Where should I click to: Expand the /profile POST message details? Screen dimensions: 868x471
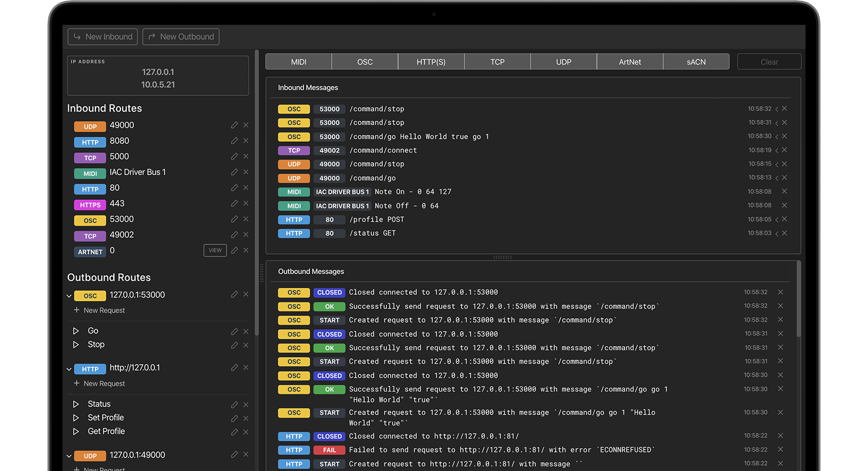776,220
